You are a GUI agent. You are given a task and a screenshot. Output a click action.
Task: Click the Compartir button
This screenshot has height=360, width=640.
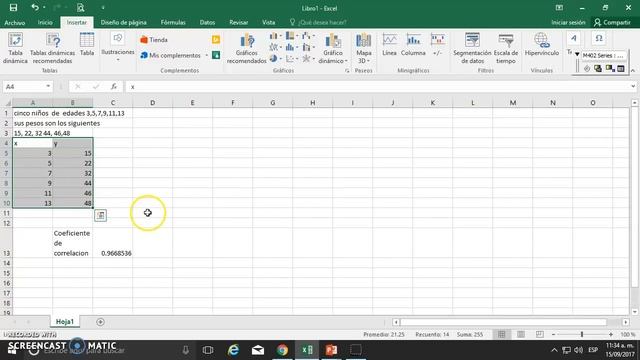click(x=612, y=22)
